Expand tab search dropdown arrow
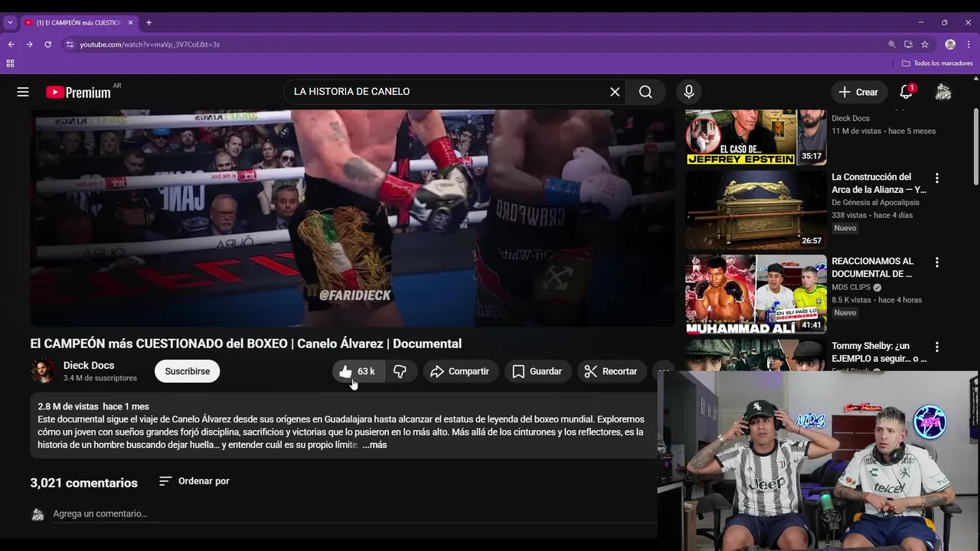Image resolution: width=980 pixels, height=551 pixels. click(x=9, y=22)
